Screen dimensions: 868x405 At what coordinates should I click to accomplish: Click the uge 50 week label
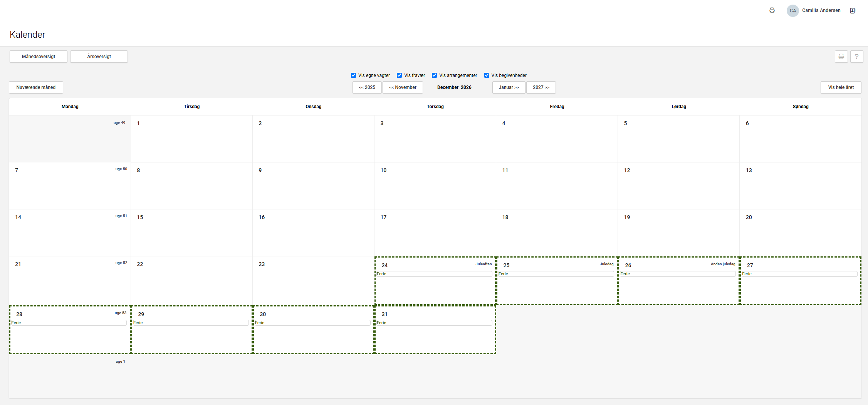tap(121, 169)
